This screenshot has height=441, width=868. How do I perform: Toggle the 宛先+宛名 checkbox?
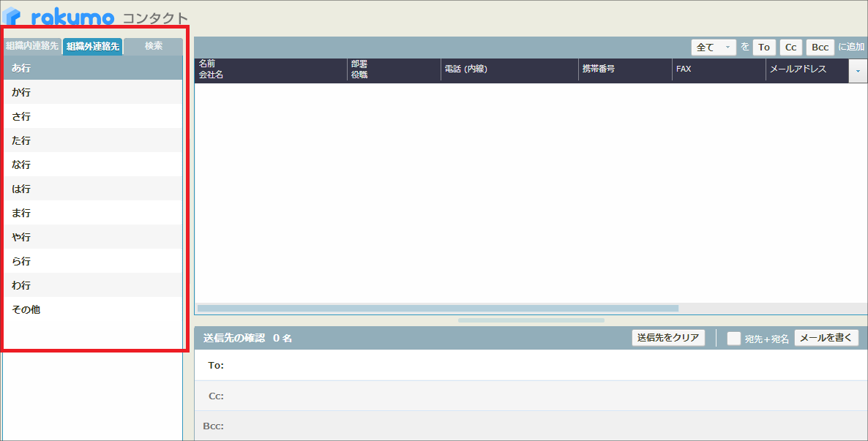coord(734,339)
